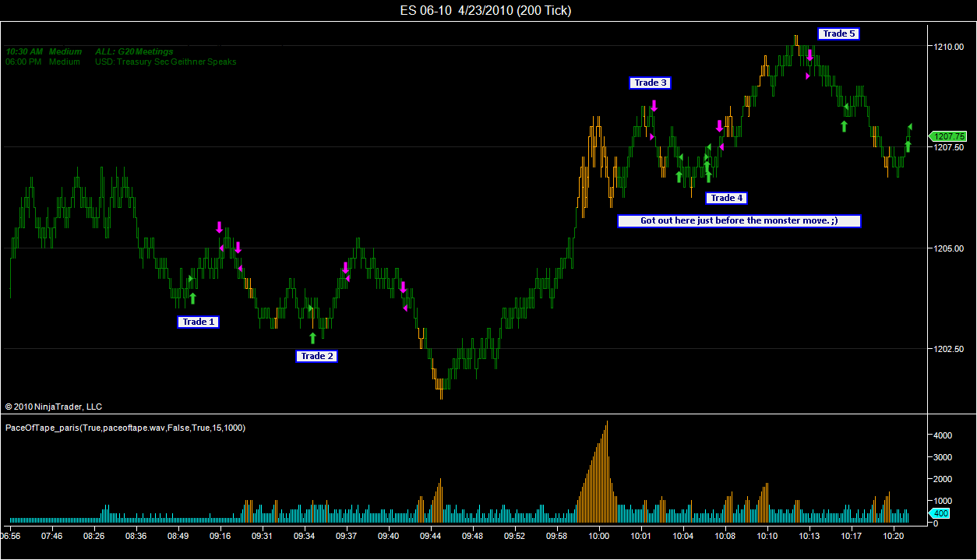The width and height of the screenshot is (977, 560).
Task: Click the 1202.50 price axis label
Action: point(950,349)
